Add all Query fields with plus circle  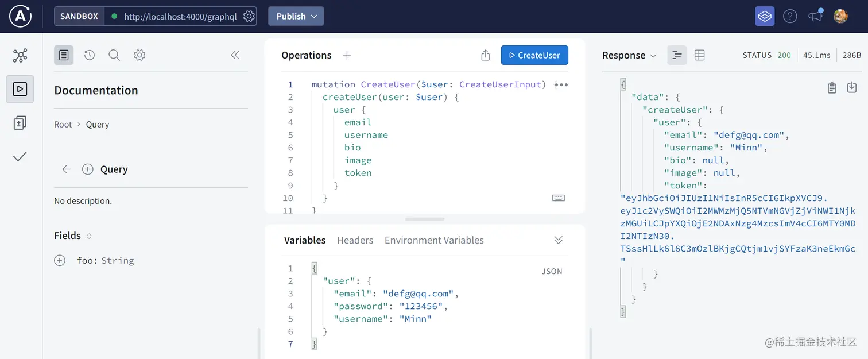click(88, 169)
